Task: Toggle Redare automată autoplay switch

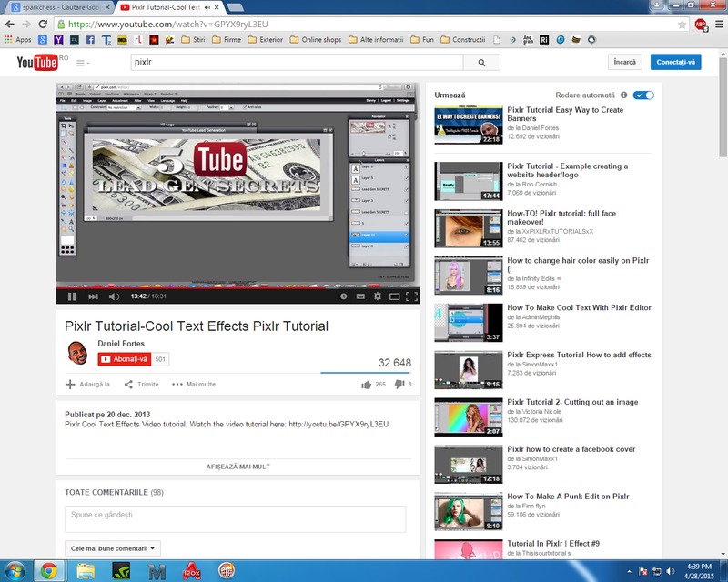Action: pos(644,95)
